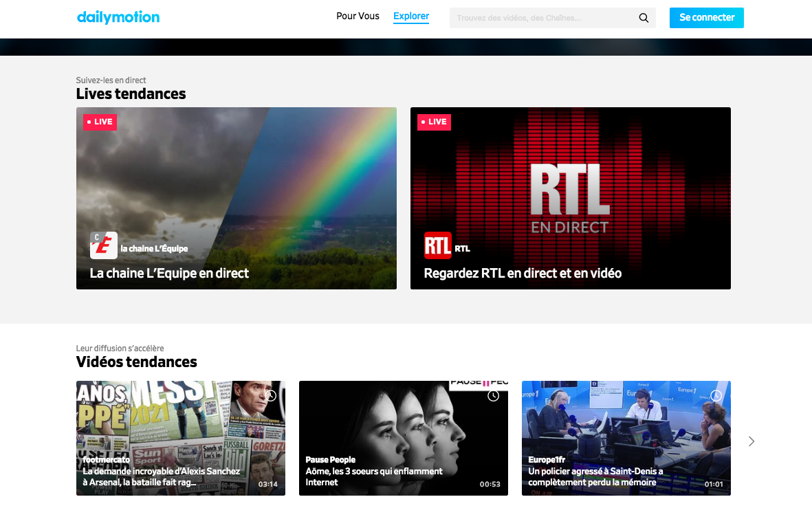Click the Dailymotion logo
Viewport: 812px width, 508px height.
click(x=118, y=17)
